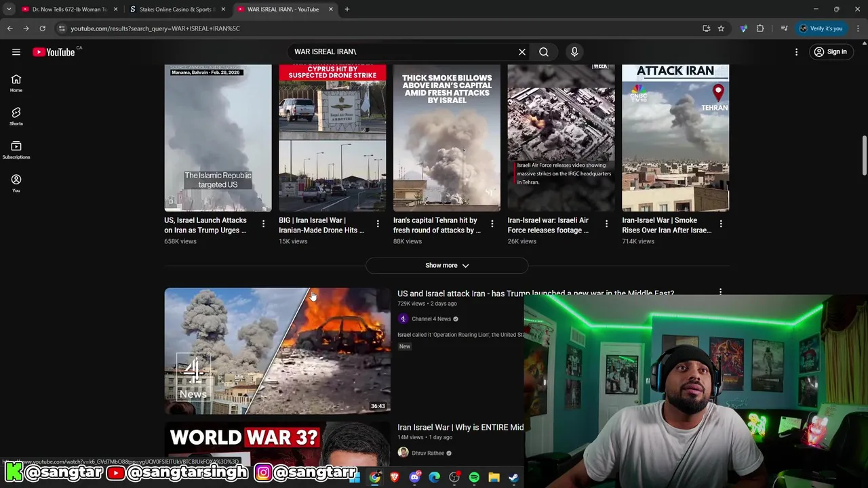The height and width of the screenshot is (488, 868).
Task: Open Shorts in the sidebar
Action: (x=16, y=117)
